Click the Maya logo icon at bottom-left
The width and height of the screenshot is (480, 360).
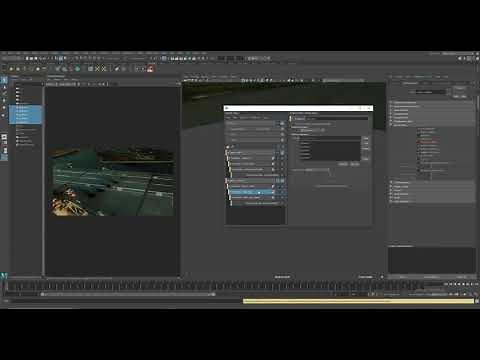click(4, 276)
